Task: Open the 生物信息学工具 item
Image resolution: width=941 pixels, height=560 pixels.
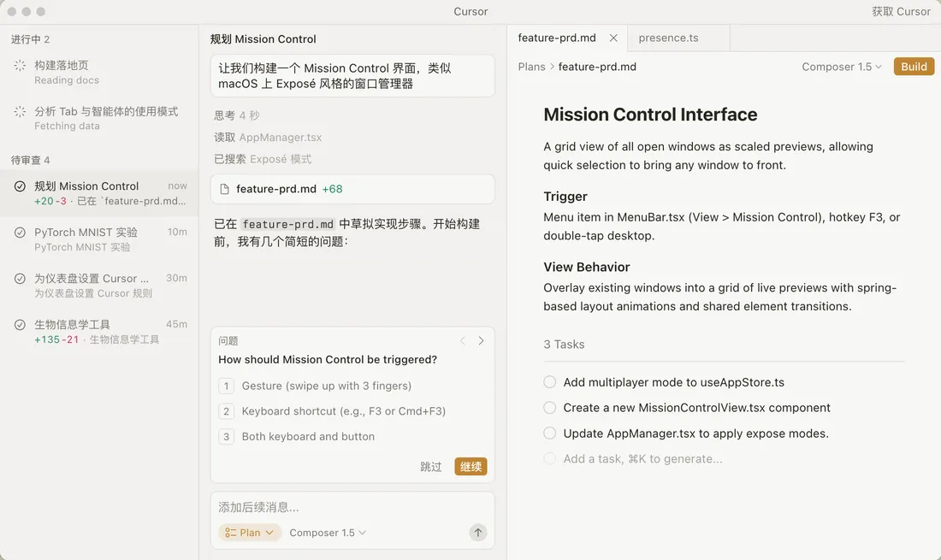Action: pyautogui.click(x=99, y=332)
